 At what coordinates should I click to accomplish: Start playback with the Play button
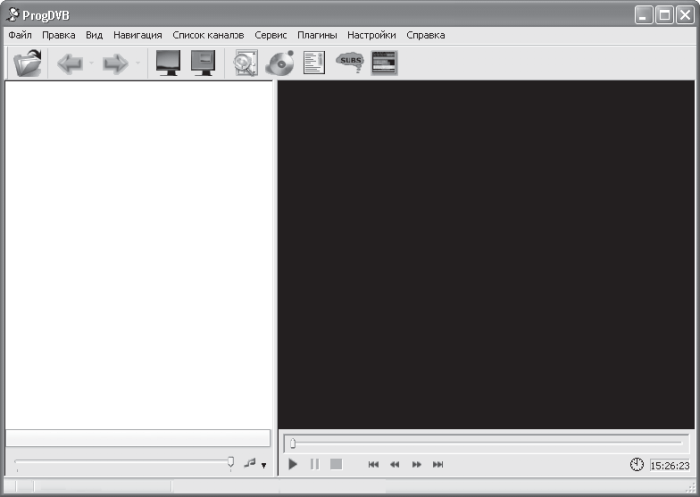coord(293,464)
